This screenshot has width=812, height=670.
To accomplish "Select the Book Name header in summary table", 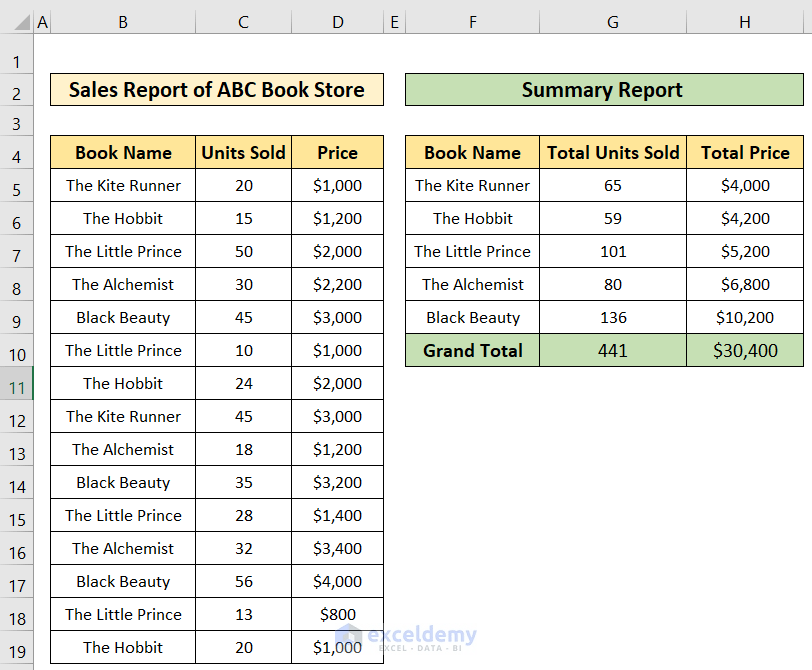I will click(471, 152).
